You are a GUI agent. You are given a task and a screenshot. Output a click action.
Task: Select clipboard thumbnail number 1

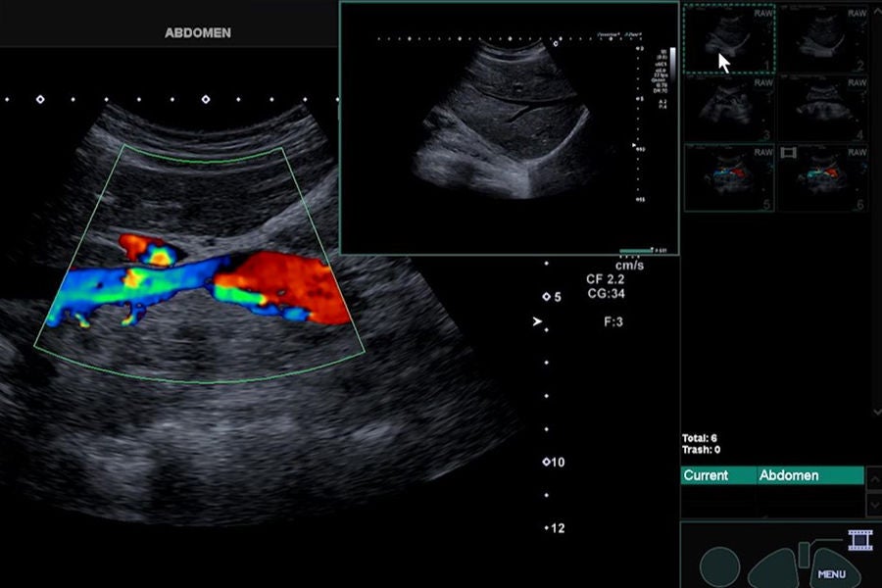pyautogui.click(x=729, y=39)
